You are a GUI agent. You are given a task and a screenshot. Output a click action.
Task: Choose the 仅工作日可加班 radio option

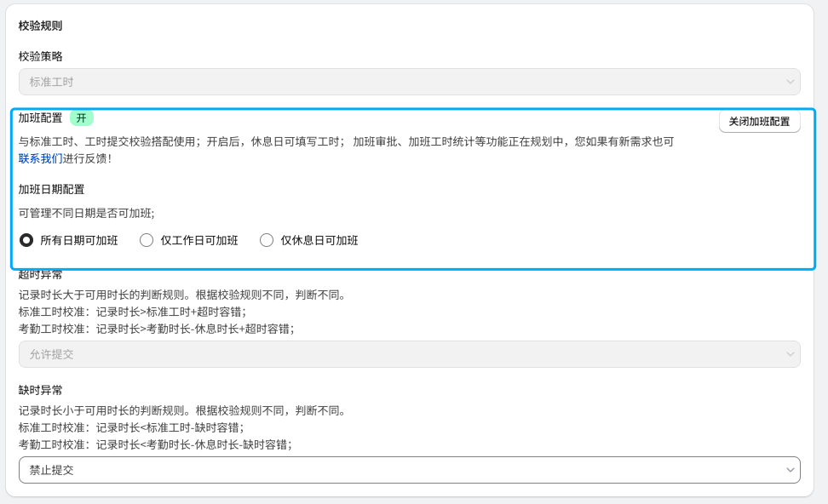click(147, 240)
